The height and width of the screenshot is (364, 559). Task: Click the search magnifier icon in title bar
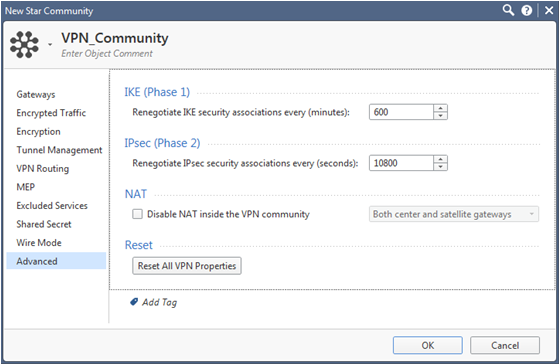[508, 10]
